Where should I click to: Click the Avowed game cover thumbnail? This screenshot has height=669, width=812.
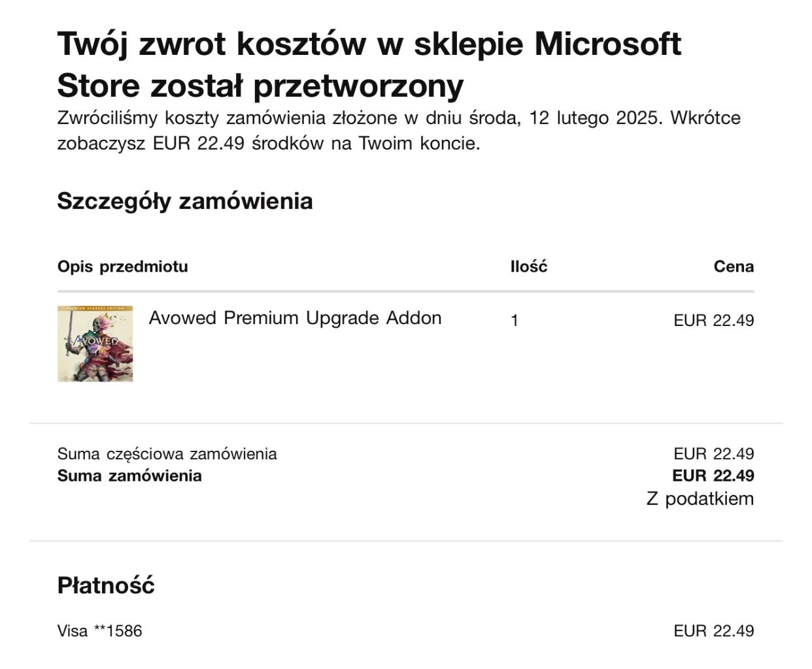pyautogui.click(x=95, y=344)
